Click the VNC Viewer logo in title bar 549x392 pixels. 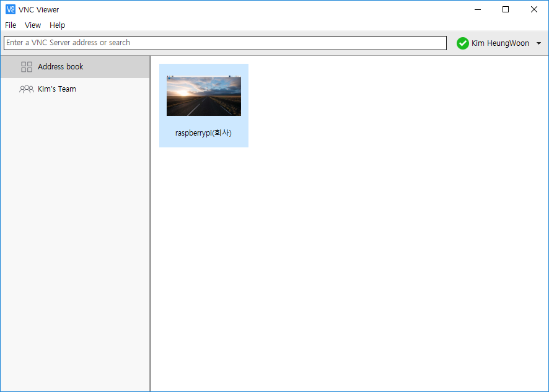[x=11, y=9]
